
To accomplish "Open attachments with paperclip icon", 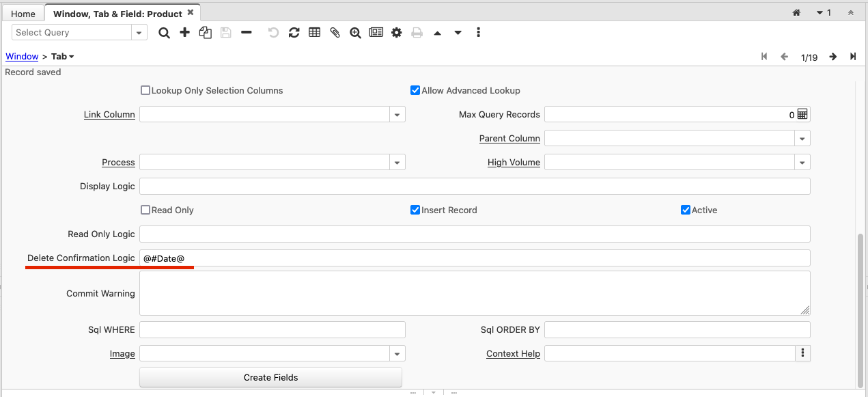I will 335,33.
